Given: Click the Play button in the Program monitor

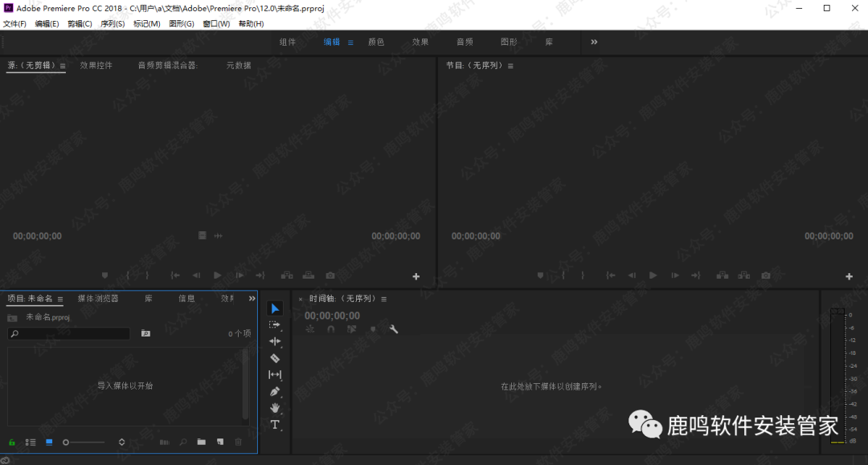Looking at the screenshot, I should [652, 275].
